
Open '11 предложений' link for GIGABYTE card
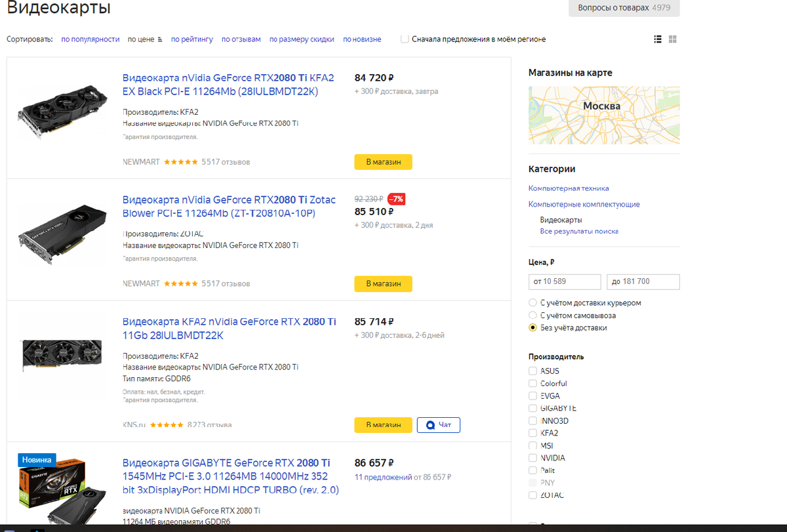[382, 478]
